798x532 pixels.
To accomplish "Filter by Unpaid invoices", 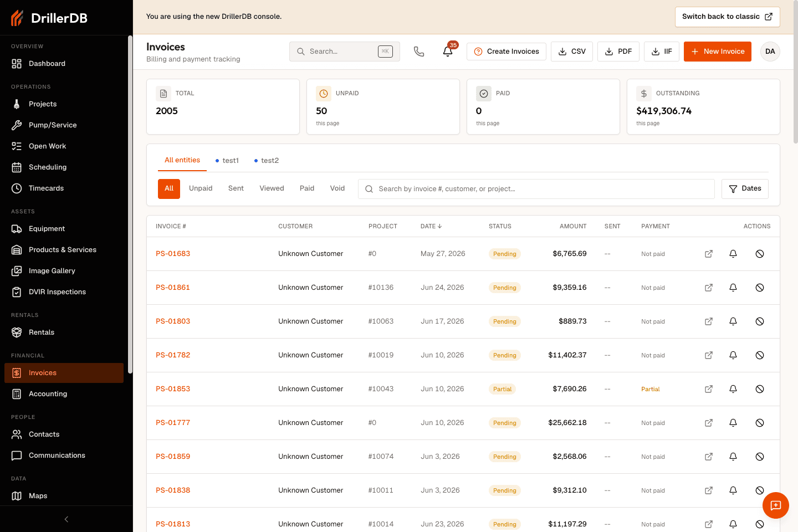I will tap(201, 188).
